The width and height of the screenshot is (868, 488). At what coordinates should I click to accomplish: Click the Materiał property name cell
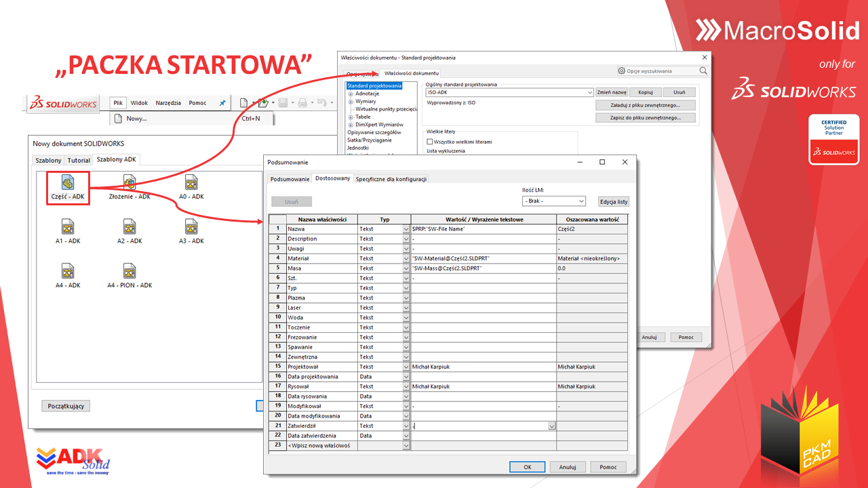(321, 258)
